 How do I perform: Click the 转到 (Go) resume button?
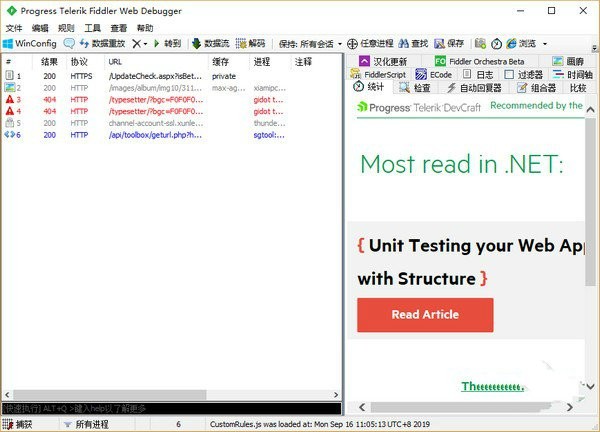[167, 44]
